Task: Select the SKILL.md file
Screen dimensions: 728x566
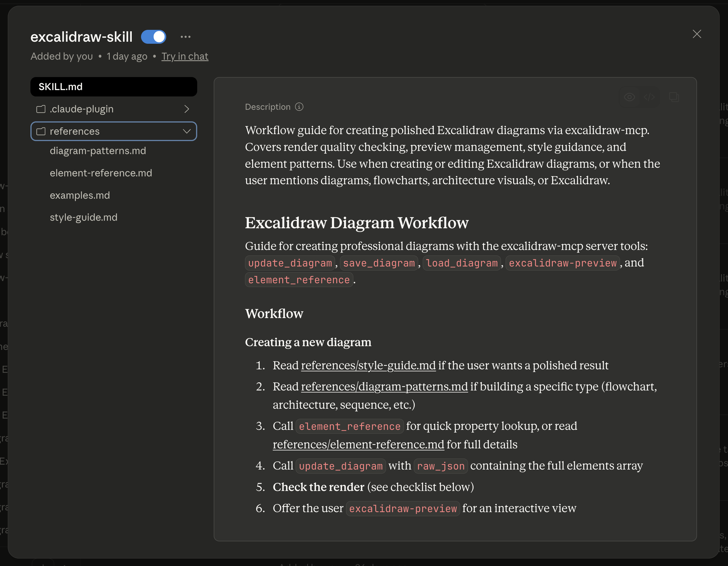Action: tap(114, 87)
